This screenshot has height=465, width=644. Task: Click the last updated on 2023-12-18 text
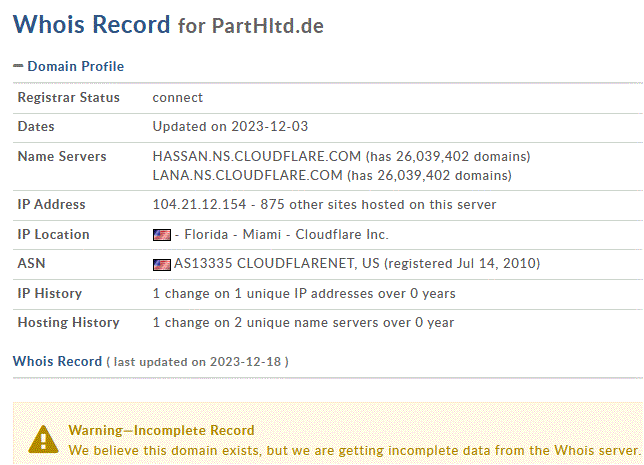point(197,362)
